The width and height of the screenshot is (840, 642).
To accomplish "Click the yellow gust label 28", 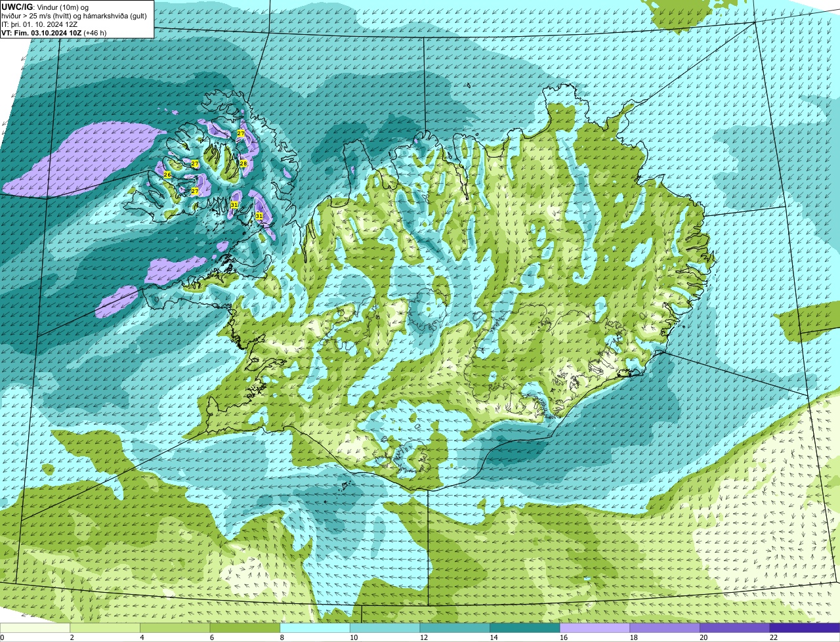I will 243,163.
